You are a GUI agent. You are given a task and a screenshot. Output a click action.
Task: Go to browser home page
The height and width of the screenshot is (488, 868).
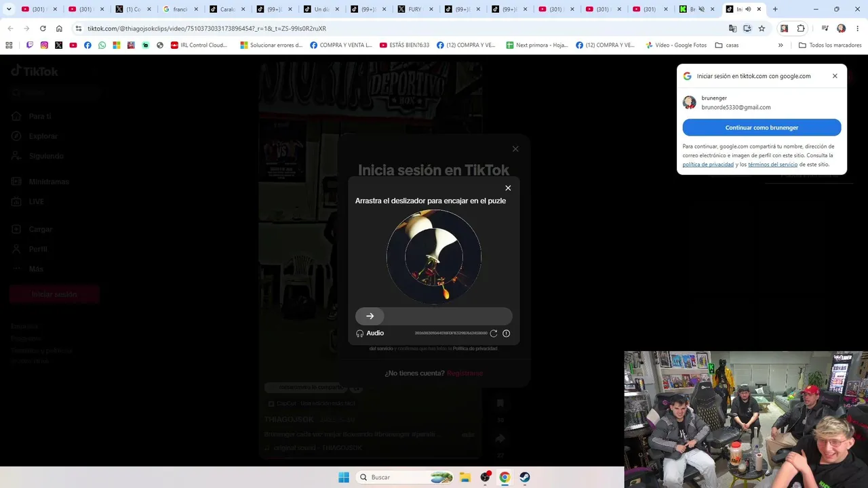pyautogui.click(x=59, y=28)
